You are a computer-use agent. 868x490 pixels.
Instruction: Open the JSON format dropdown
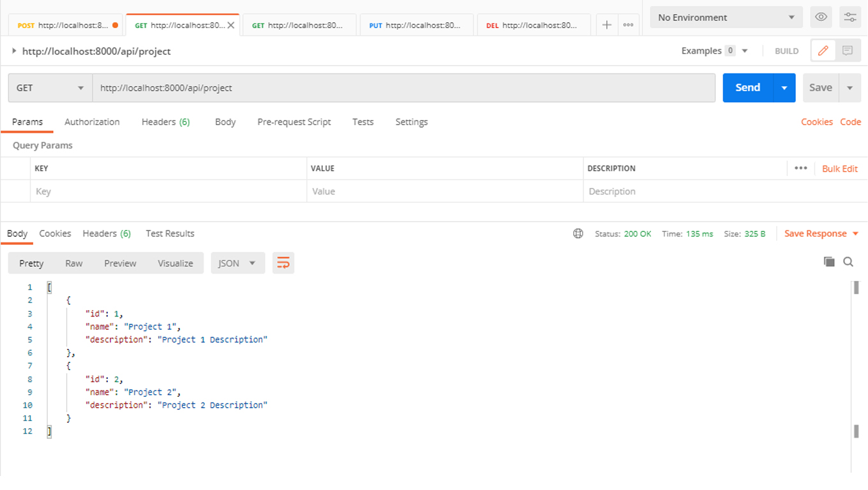(237, 262)
